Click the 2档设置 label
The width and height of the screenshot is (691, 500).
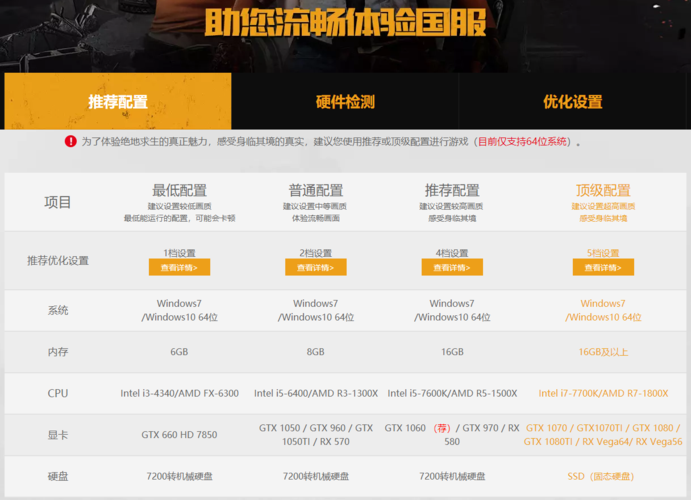tap(316, 253)
